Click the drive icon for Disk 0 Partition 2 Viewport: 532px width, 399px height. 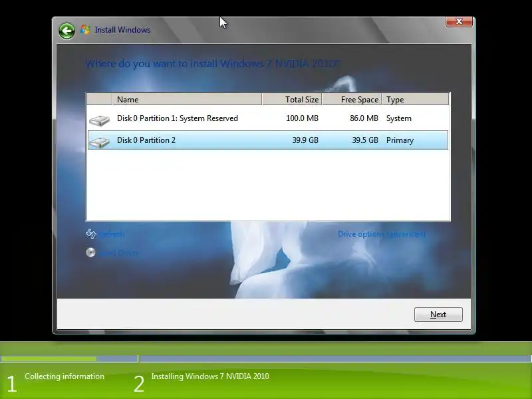(x=99, y=142)
